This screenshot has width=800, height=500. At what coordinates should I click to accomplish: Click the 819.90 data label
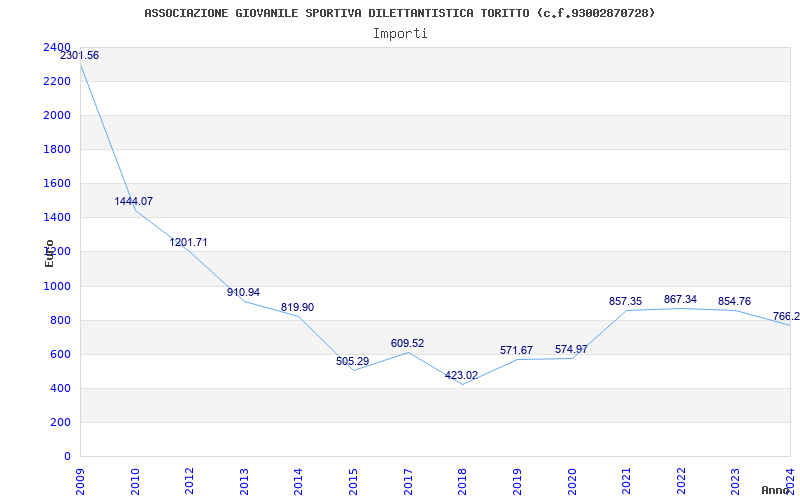[x=297, y=308]
